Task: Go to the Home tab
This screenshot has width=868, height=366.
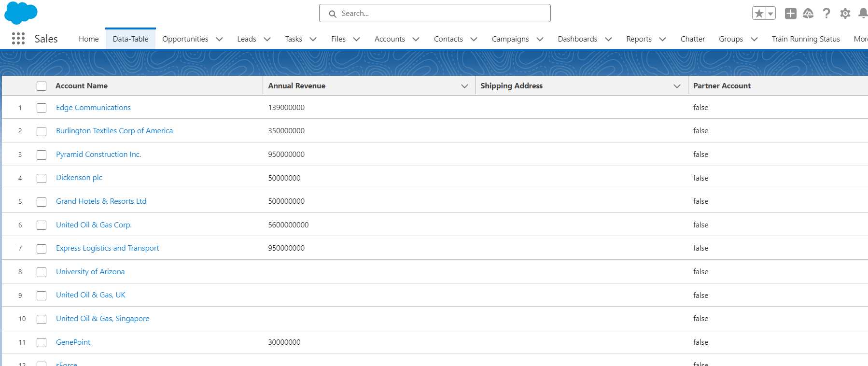Action: click(x=89, y=39)
